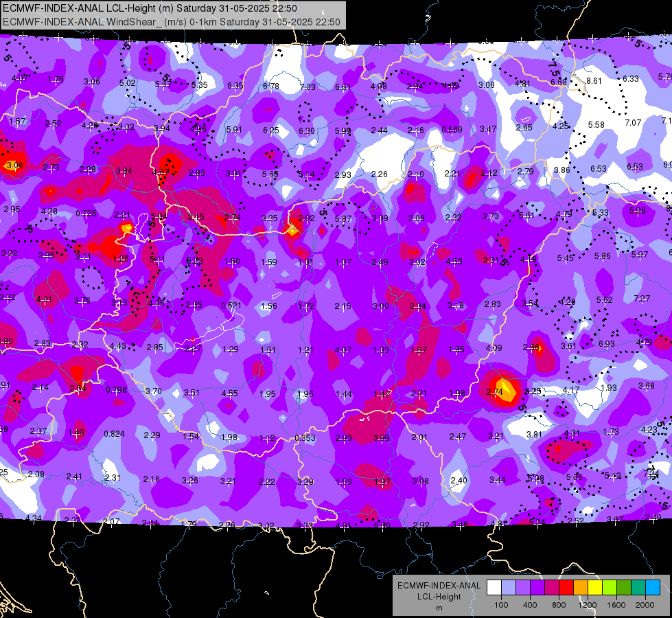Pick the magenta legend swatch

point(552,588)
